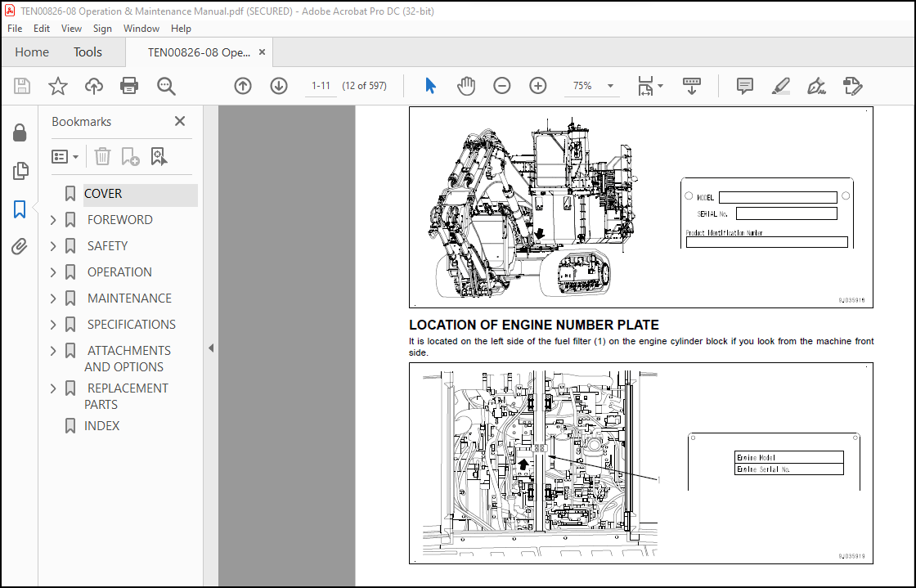This screenshot has width=916, height=588.
Task: Expand the MAINTENANCE bookmark
Action: pos(53,299)
